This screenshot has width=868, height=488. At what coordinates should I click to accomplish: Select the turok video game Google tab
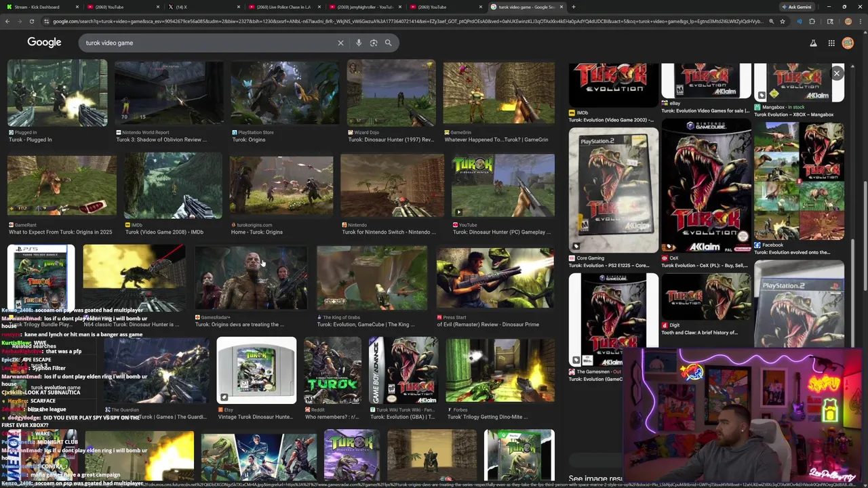(527, 7)
